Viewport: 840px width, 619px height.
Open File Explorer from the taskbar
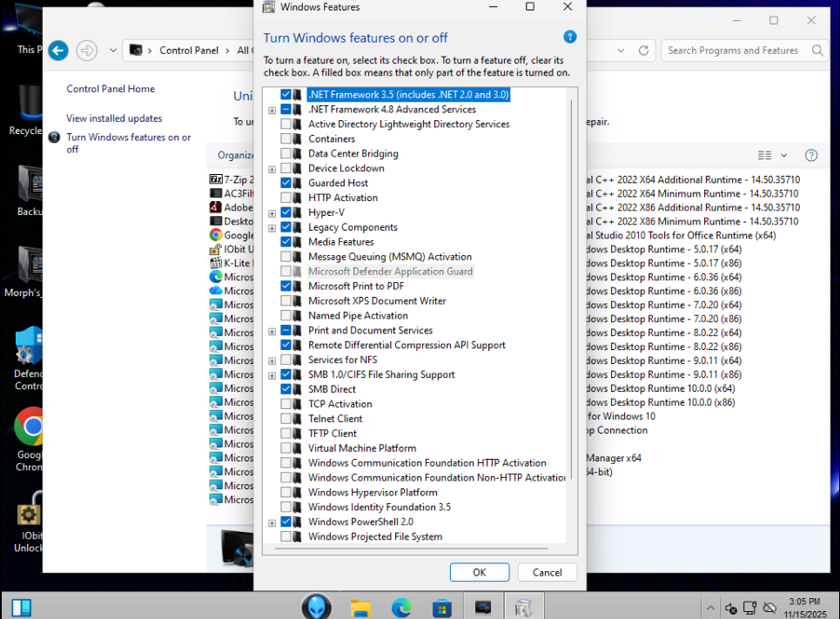pyautogui.click(x=361, y=607)
